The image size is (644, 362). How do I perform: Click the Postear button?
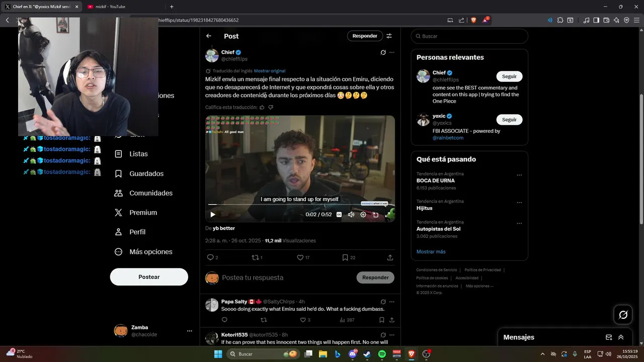tap(149, 277)
